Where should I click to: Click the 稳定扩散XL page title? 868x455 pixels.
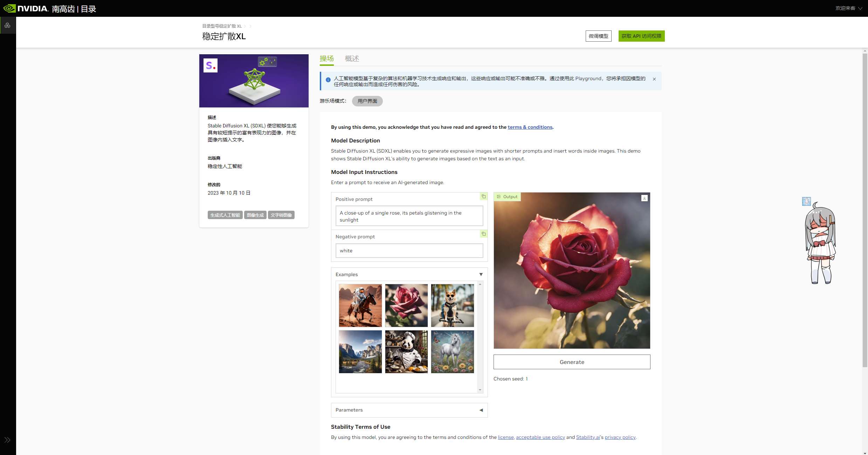point(224,36)
